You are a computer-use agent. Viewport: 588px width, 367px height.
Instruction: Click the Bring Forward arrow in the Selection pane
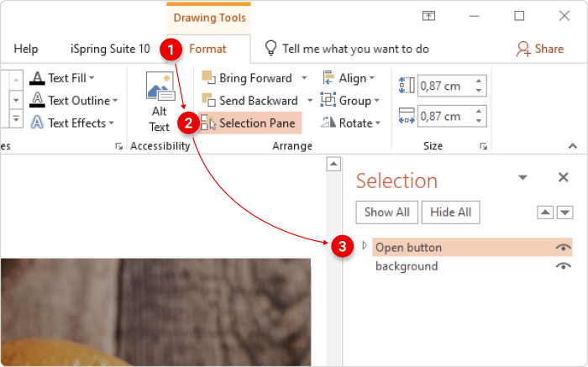(x=545, y=212)
